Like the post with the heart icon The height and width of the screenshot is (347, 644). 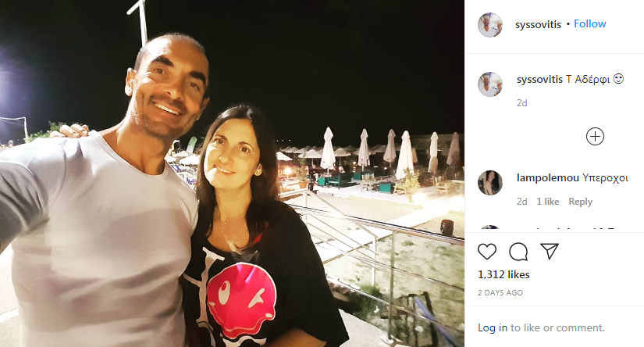487,251
